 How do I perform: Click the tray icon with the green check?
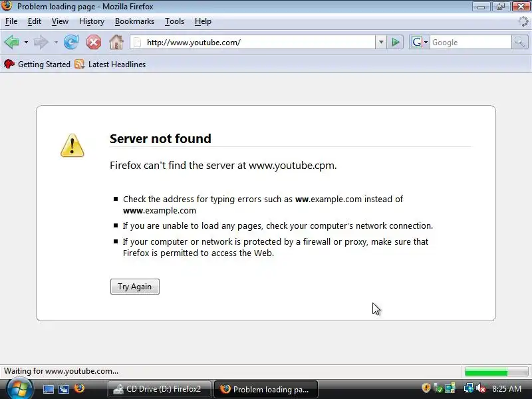coord(438,388)
